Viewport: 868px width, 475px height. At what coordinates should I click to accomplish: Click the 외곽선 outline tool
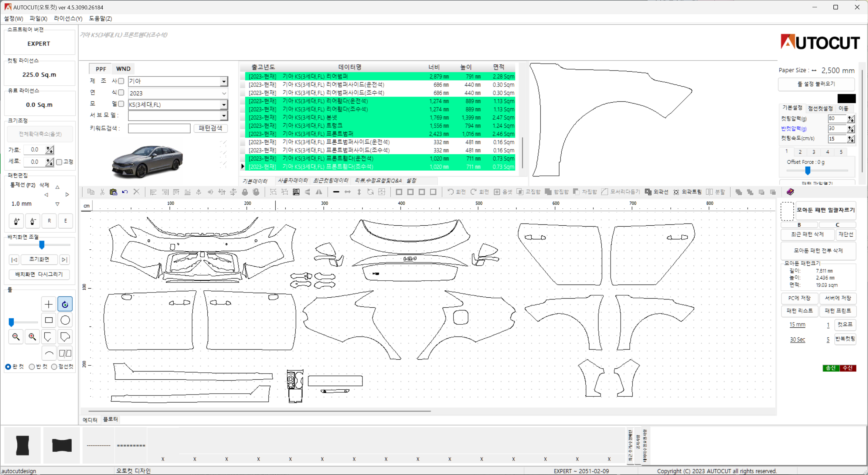pos(656,192)
